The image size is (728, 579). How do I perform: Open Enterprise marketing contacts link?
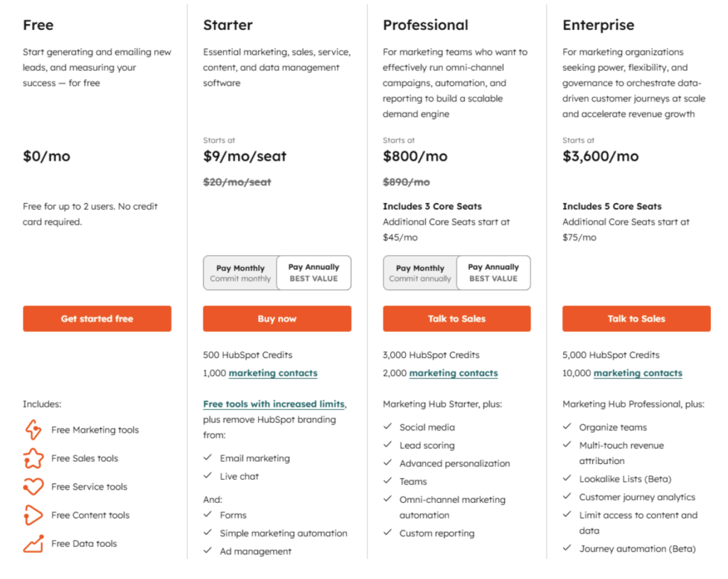coord(638,373)
